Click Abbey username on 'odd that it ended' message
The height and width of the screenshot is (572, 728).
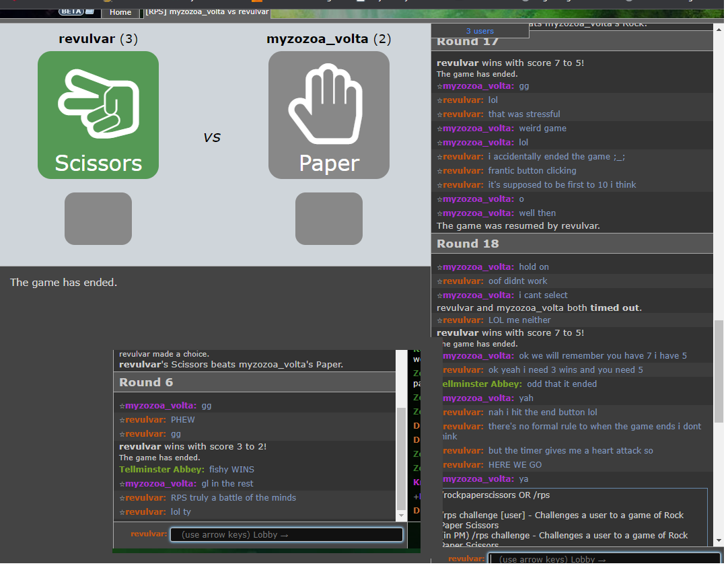click(x=482, y=384)
